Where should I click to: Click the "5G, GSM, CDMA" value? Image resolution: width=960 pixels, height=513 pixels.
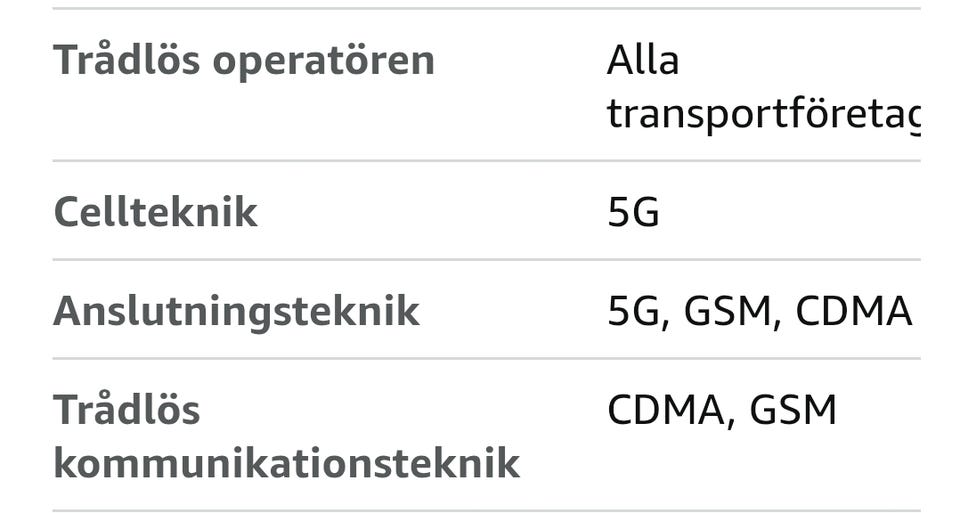(759, 311)
